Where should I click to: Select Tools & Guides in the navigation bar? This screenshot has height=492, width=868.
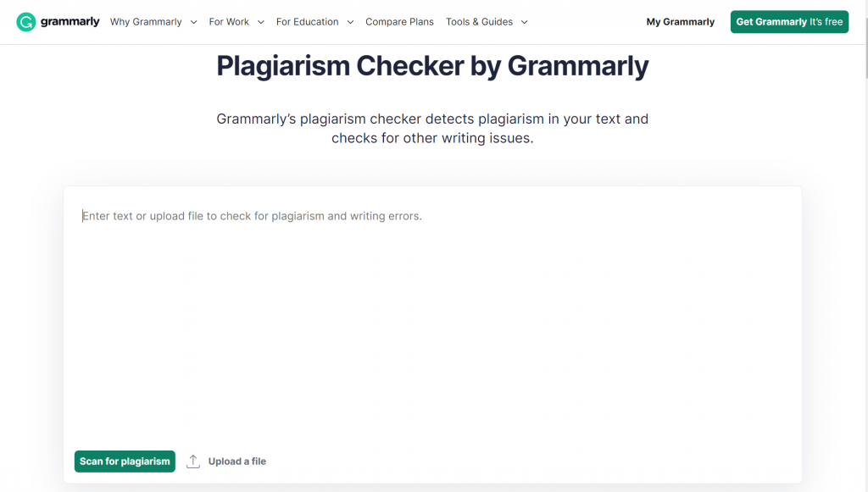coord(480,22)
